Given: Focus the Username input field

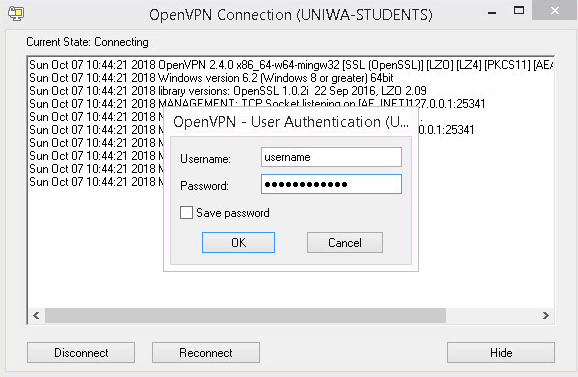Looking at the screenshot, I should click(331, 157).
